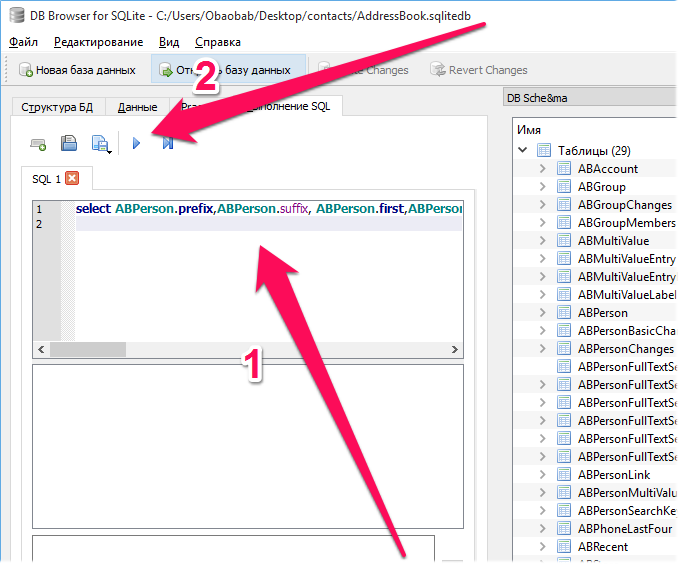Screen dimensions: 679x564
Task: Expand the ABMultiValueLabel table
Action: click(543, 295)
